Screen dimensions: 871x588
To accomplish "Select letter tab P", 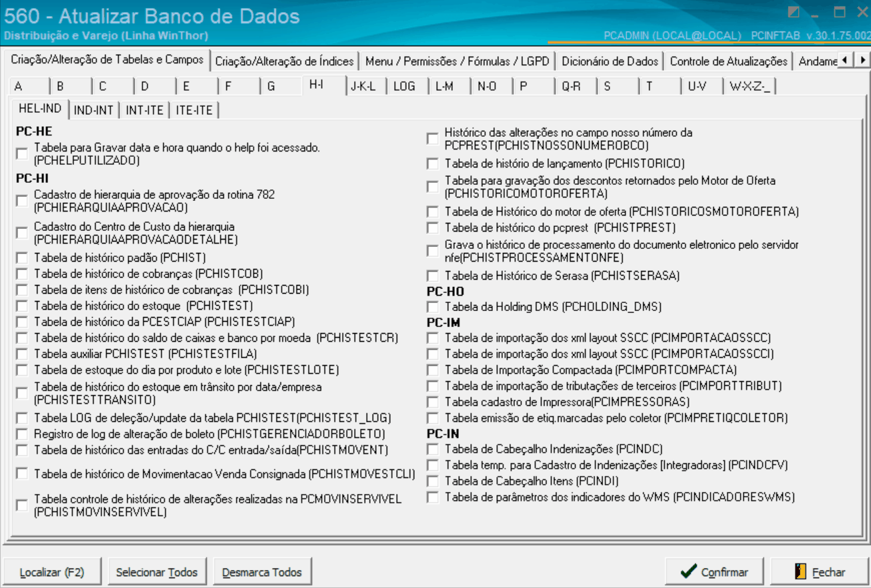I will click(534, 86).
